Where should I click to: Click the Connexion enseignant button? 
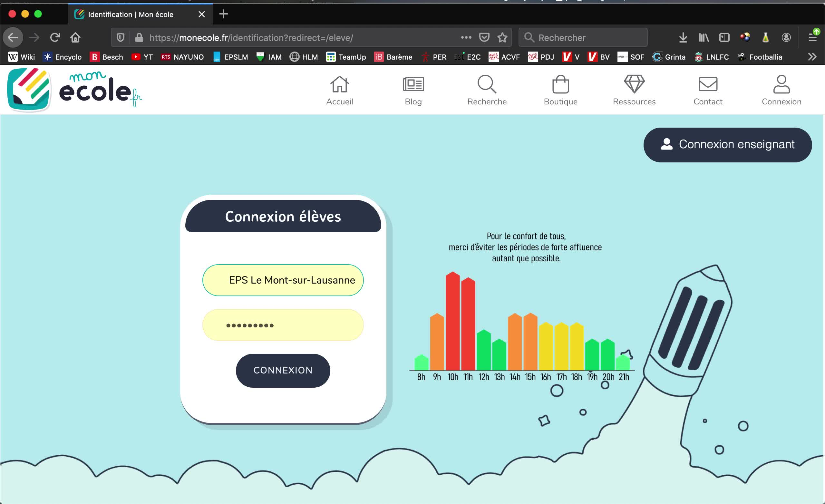pyautogui.click(x=727, y=145)
